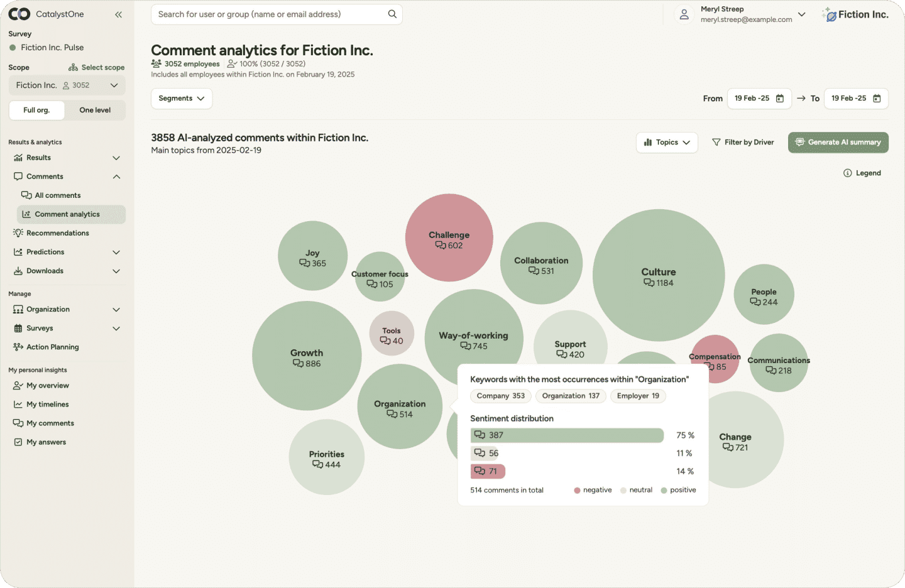Click the Fiction Inc. Pulse survey name
The height and width of the screenshot is (588, 905).
pos(52,48)
